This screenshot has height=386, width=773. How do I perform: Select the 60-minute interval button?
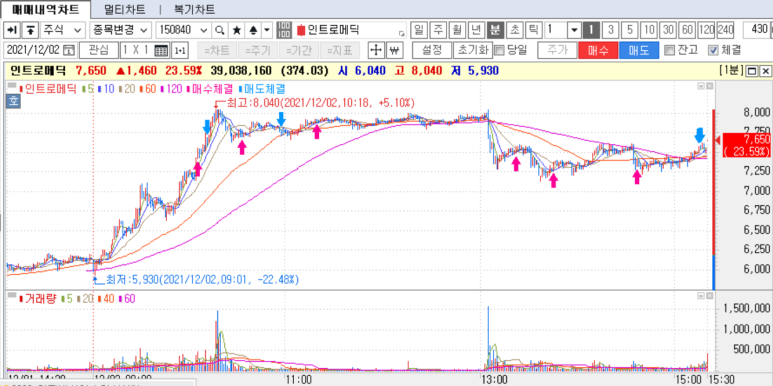pyautogui.click(x=687, y=30)
